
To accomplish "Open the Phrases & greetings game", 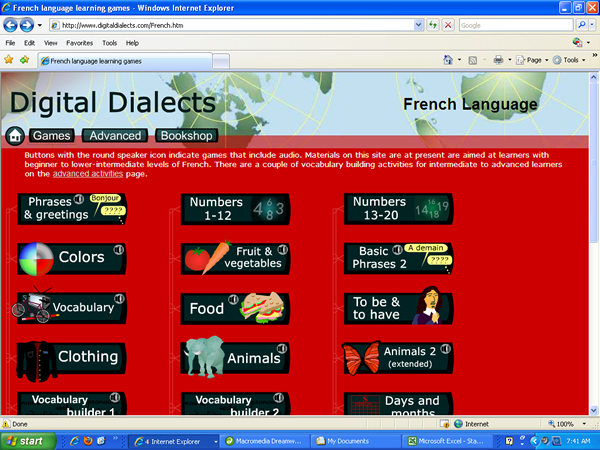I will [x=72, y=209].
